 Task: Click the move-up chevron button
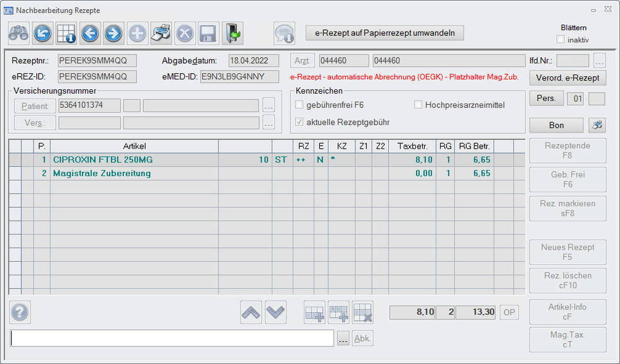pos(251,313)
